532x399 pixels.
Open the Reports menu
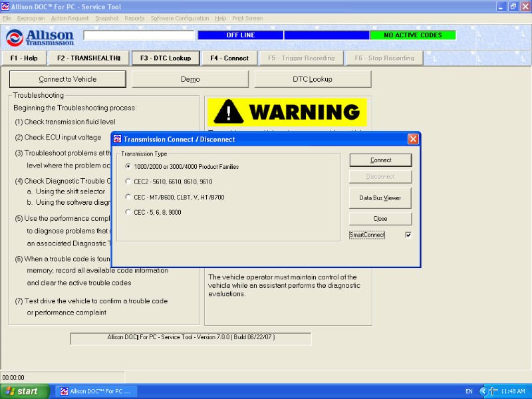click(x=134, y=19)
